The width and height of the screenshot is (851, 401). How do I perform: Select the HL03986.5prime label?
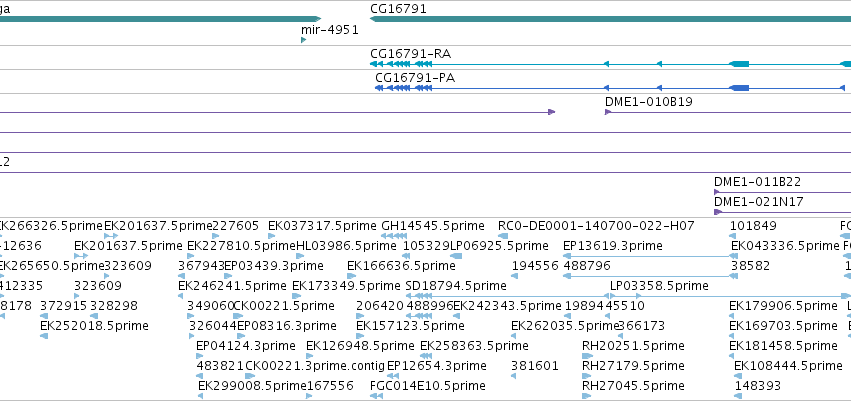tap(346, 246)
